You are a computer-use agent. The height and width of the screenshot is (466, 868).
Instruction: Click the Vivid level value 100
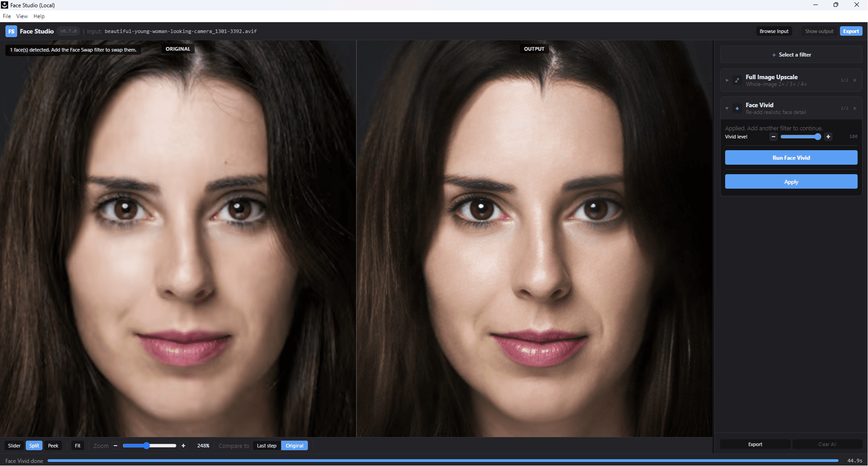[853, 137]
